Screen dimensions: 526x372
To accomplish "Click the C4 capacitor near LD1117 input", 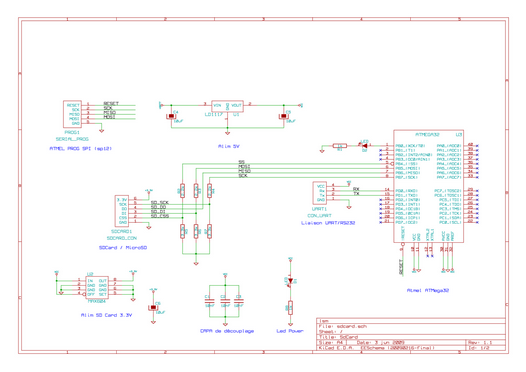I will click(171, 116).
